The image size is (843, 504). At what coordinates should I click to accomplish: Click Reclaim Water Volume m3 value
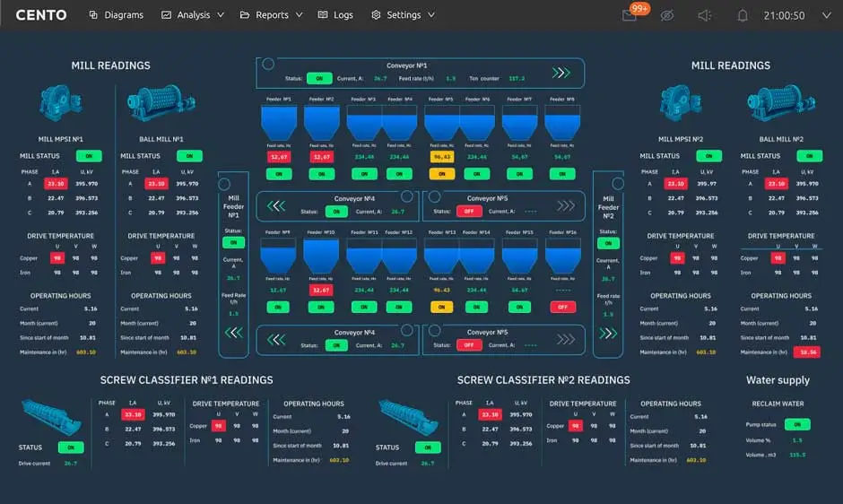[797, 455]
